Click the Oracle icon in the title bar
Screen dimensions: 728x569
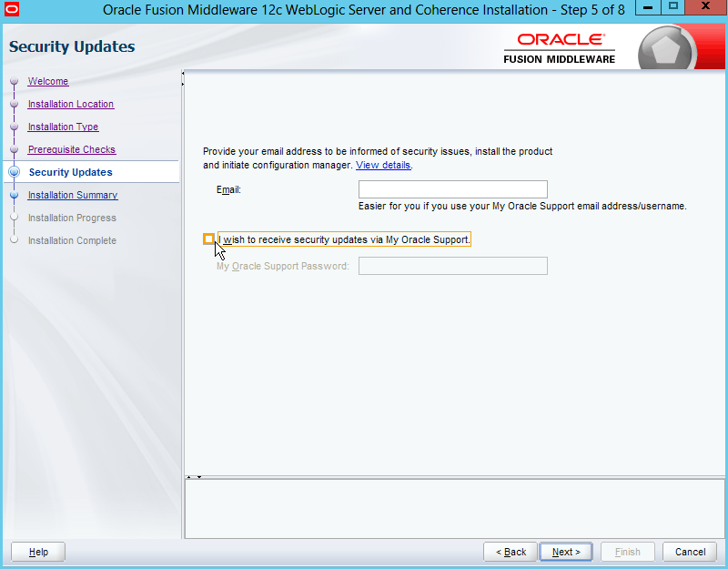tap(12, 11)
